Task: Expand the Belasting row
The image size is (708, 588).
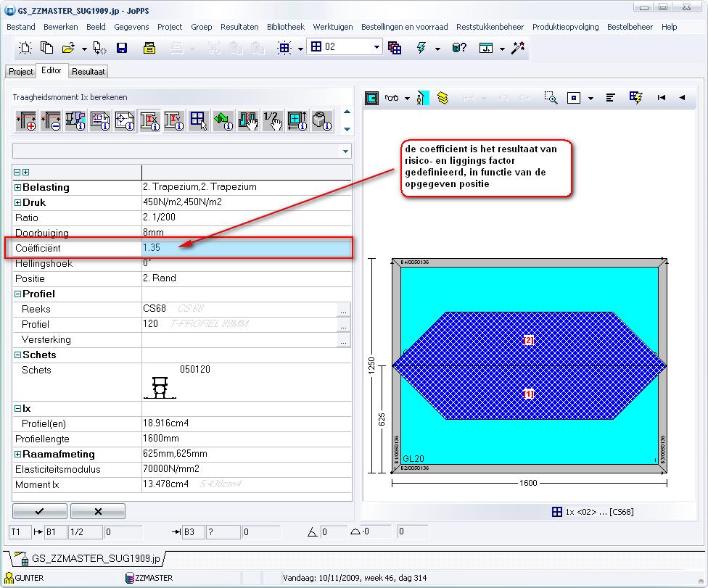Action: point(17,187)
